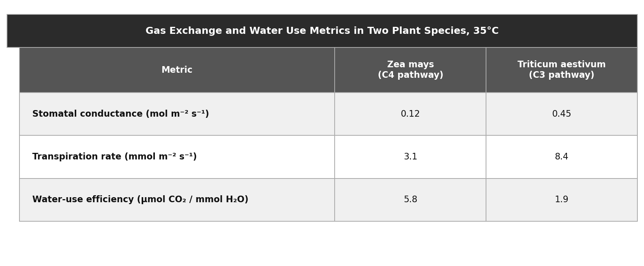Click the μmol CO₂ / mmol H₂O unit
This screenshot has height=266, width=644.
point(192,200)
